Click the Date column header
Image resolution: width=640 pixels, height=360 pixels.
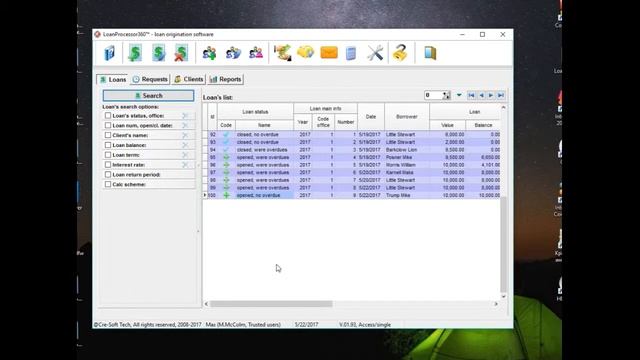point(371,117)
